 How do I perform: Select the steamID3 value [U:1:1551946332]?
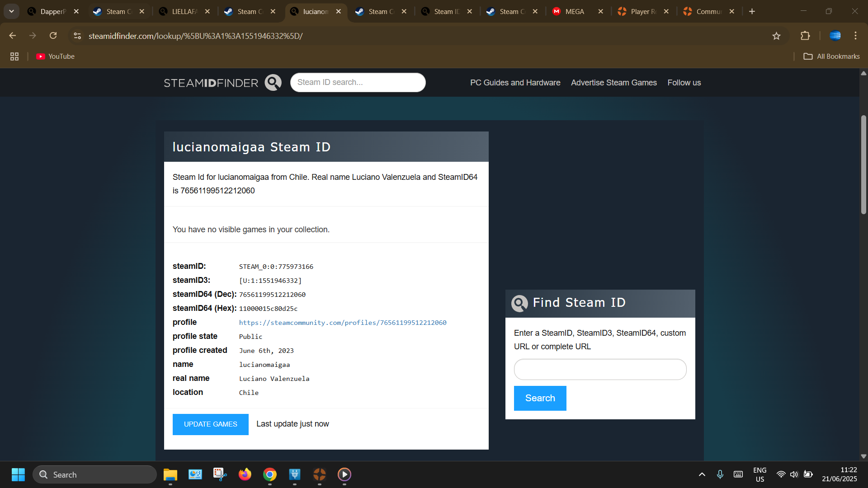[x=270, y=281]
